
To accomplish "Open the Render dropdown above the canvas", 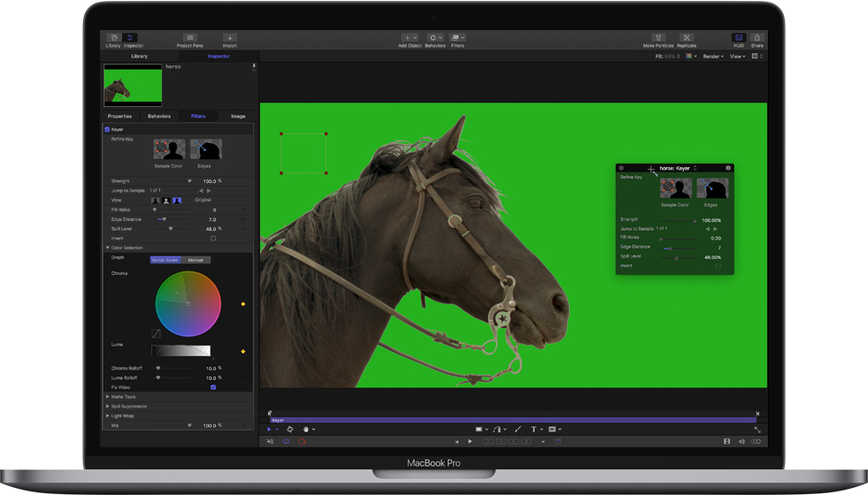I will [714, 57].
